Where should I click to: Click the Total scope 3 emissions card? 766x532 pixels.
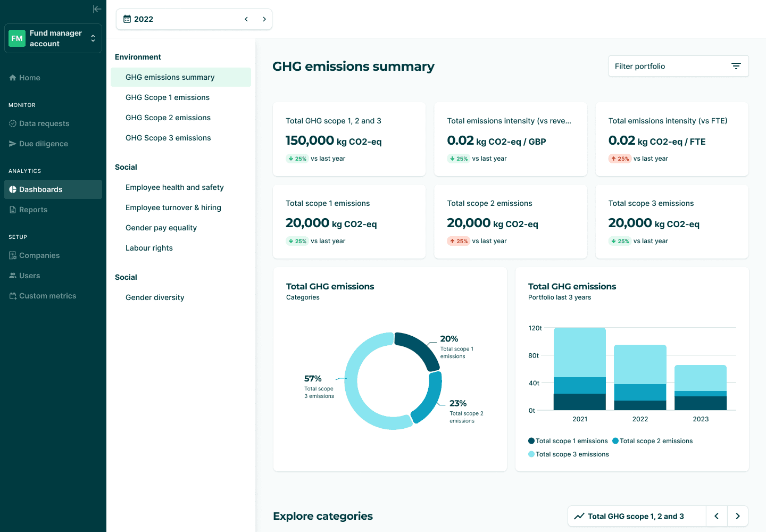pyautogui.click(x=672, y=221)
